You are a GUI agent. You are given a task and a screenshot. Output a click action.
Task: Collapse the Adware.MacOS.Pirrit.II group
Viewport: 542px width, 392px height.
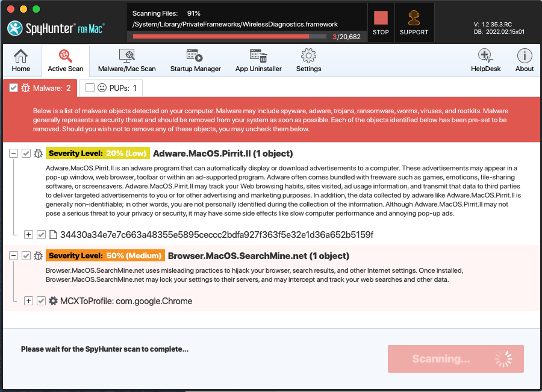point(13,153)
